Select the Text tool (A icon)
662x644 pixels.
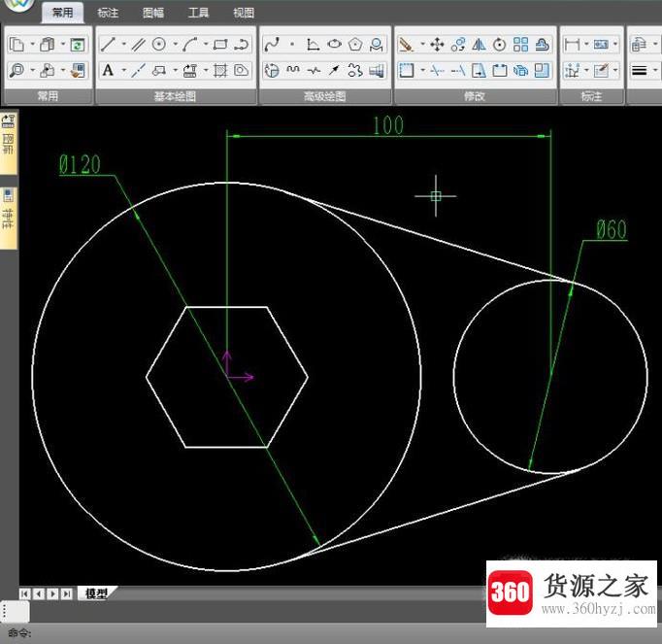pos(108,70)
